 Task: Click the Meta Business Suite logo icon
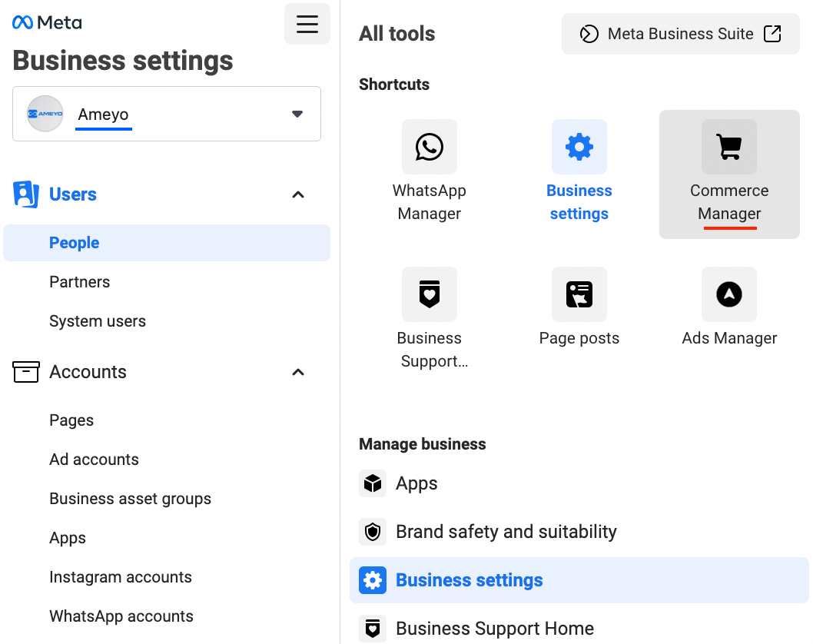pyautogui.click(x=589, y=34)
